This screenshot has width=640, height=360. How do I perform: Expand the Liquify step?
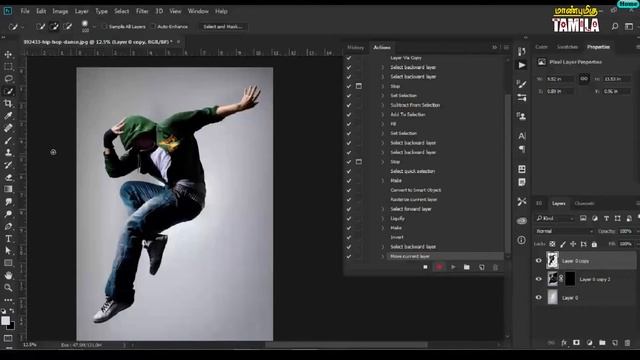(x=383, y=218)
